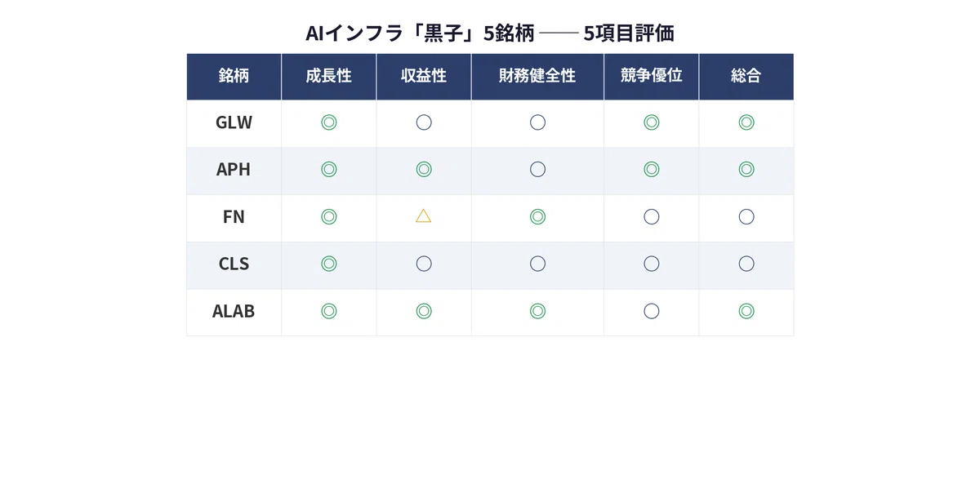Click the GLW 総合 double-circle icon

tap(746, 122)
